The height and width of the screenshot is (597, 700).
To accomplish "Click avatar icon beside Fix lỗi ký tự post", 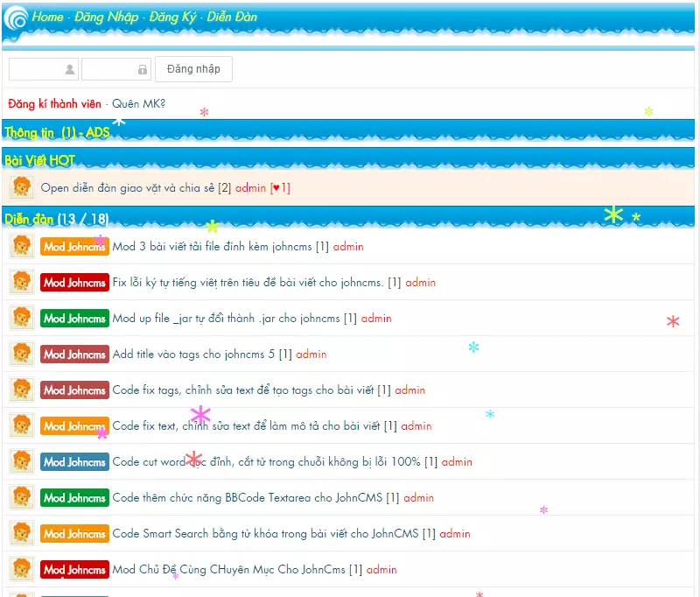I will pos(22,282).
